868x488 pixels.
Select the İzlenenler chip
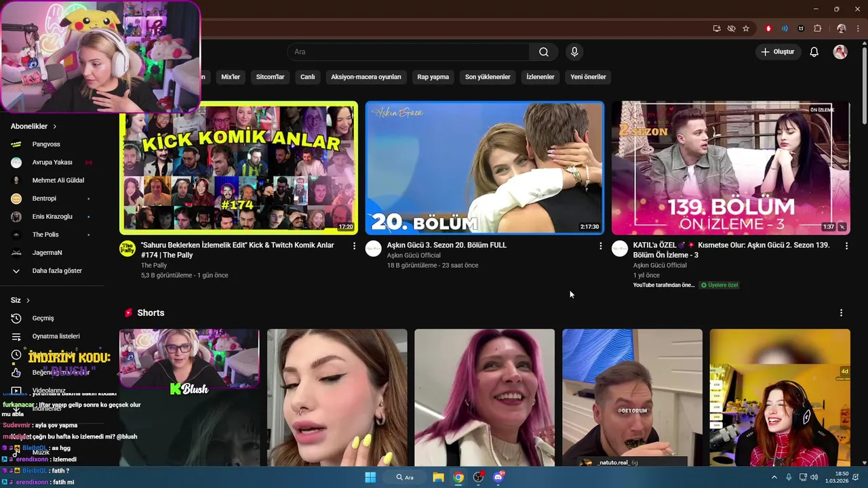(540, 77)
